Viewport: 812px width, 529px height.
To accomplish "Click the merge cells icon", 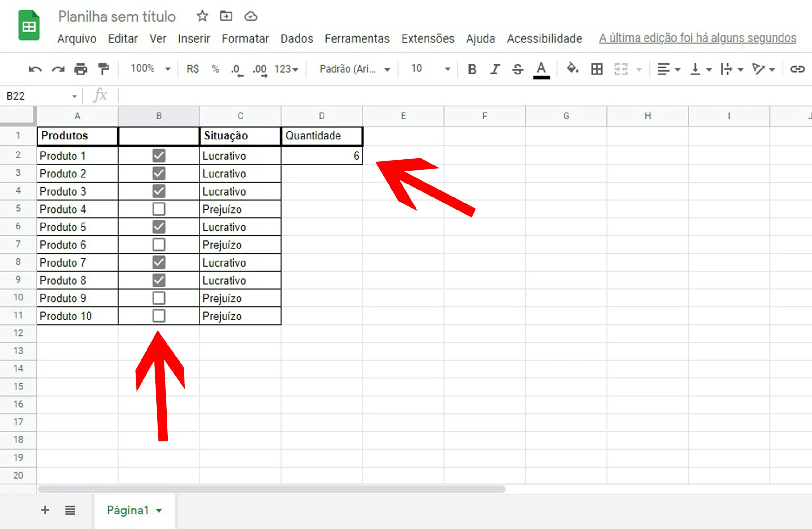I will 621,69.
